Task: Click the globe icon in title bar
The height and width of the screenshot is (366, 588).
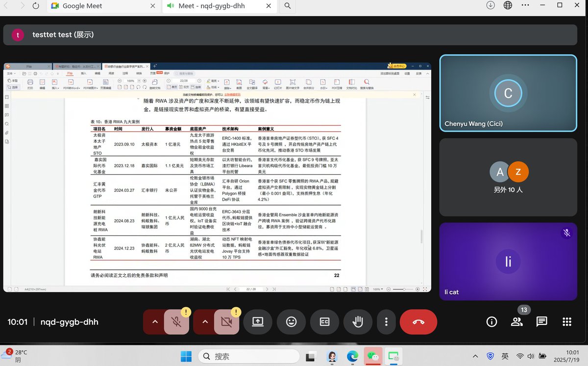Action: [x=508, y=5]
